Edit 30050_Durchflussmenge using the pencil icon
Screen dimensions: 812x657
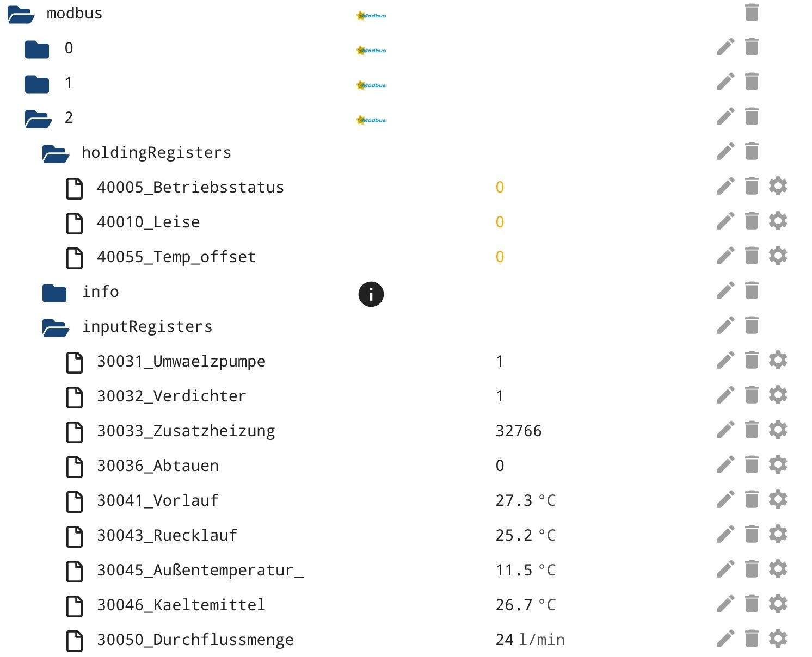click(x=725, y=639)
